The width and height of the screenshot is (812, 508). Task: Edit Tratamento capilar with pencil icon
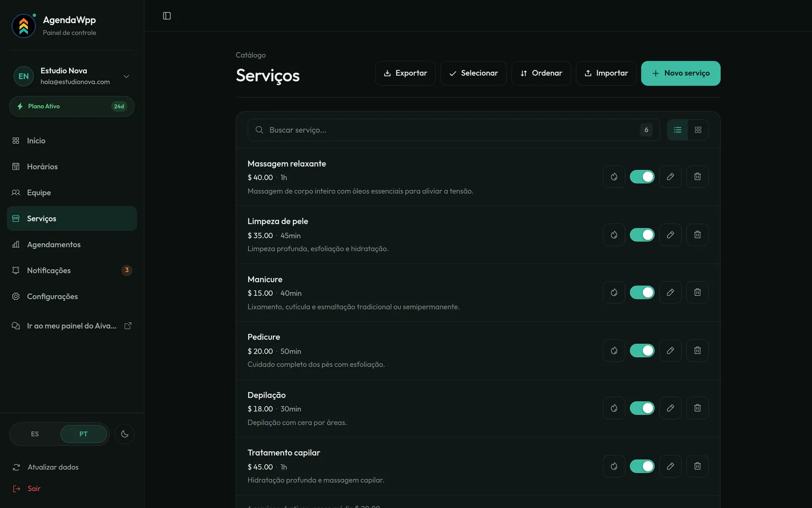coord(670,466)
